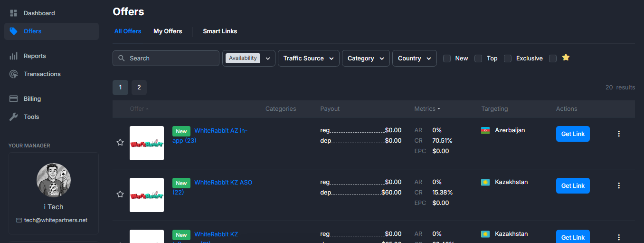This screenshot has height=243, width=644.
Task: Click the Payout column header
Action: point(330,109)
